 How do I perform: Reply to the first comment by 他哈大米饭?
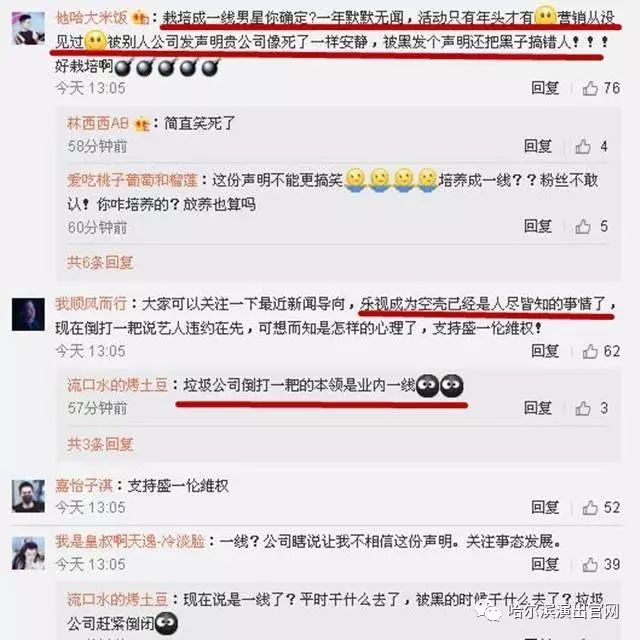tap(545, 88)
